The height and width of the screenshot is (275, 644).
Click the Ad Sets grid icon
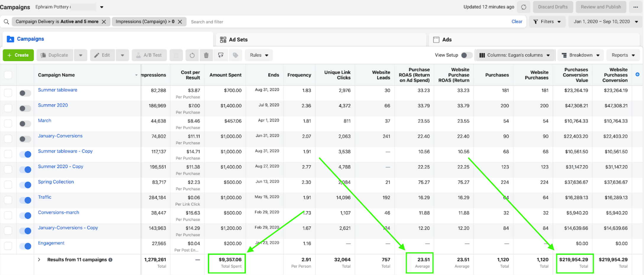point(223,40)
